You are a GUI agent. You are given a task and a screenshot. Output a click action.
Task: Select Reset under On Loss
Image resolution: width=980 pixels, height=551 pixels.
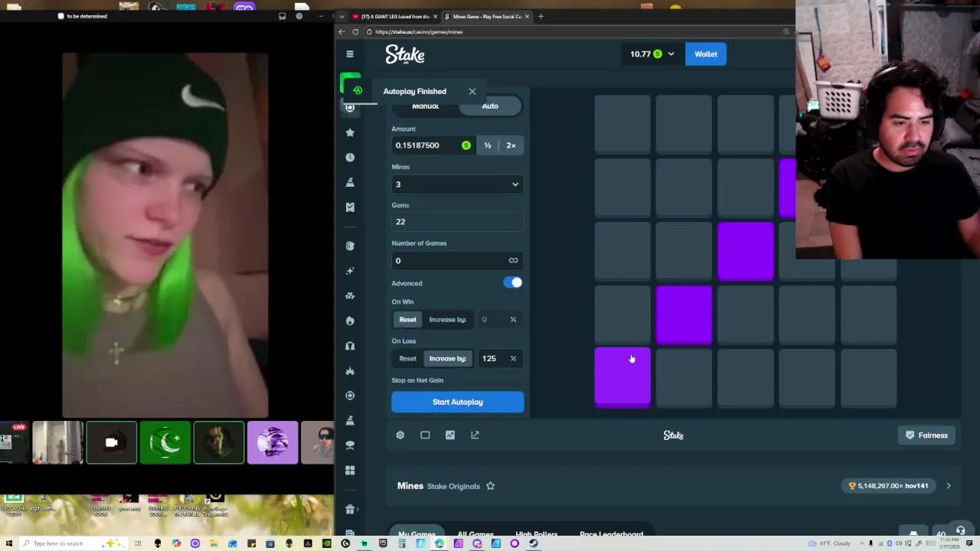(407, 359)
